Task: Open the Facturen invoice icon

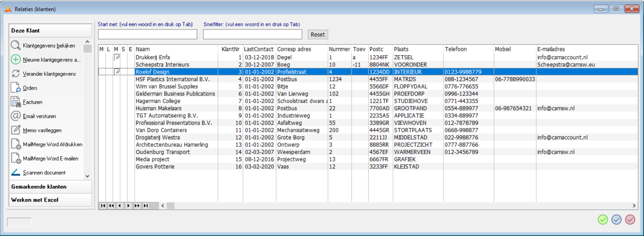Action: [x=16, y=102]
